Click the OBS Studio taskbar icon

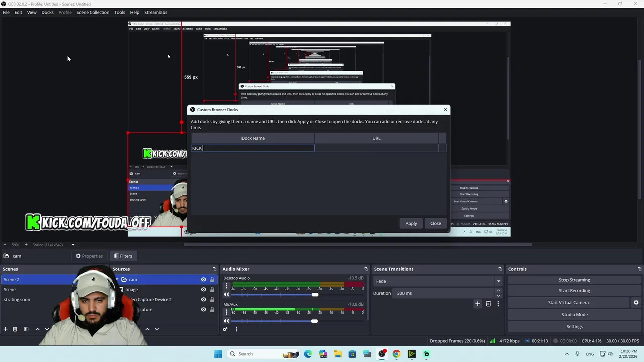tap(382, 354)
